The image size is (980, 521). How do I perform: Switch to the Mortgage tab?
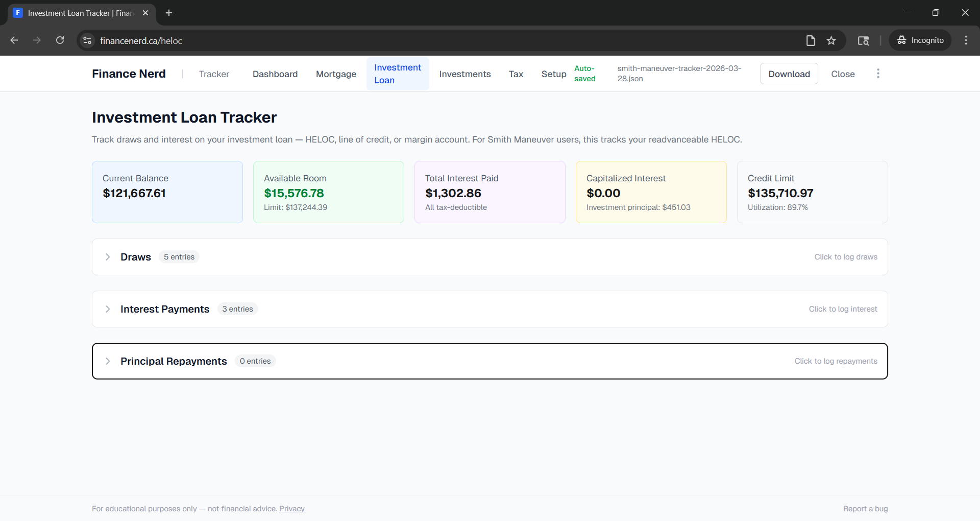tap(336, 74)
